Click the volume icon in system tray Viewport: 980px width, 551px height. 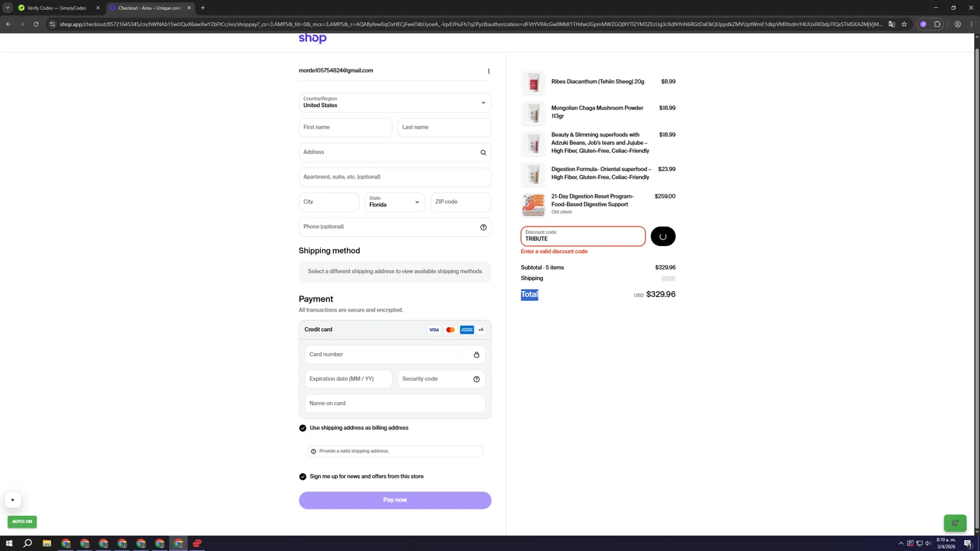[928, 543]
